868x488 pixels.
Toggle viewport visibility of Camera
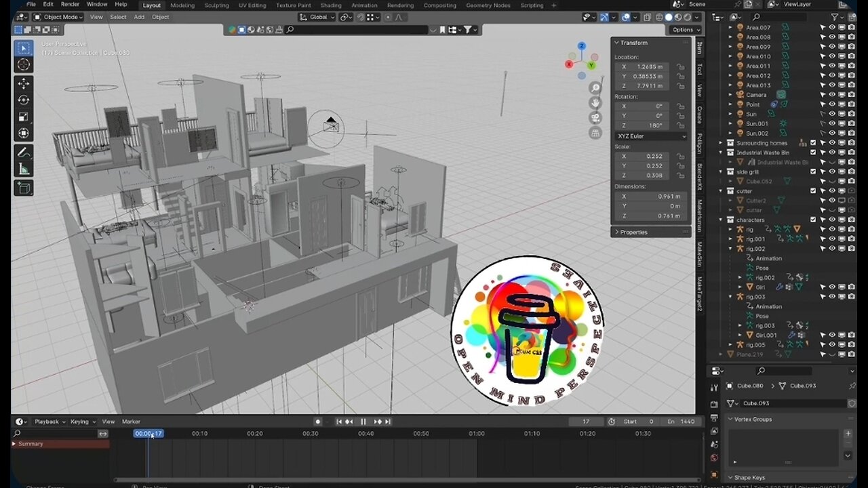coord(832,95)
